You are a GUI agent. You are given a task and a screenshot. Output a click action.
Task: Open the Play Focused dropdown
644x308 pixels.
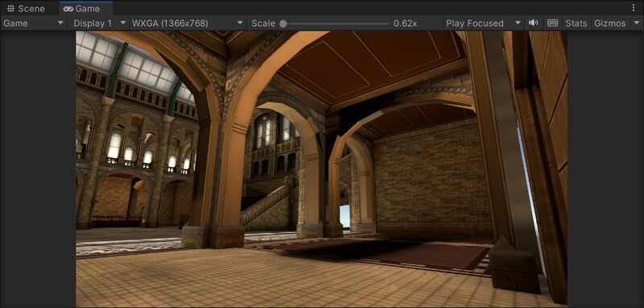(x=484, y=23)
